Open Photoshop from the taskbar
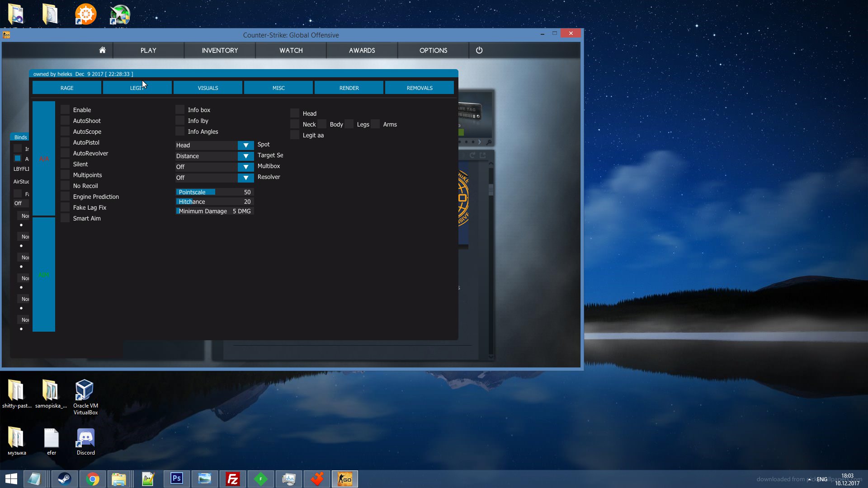 176,479
